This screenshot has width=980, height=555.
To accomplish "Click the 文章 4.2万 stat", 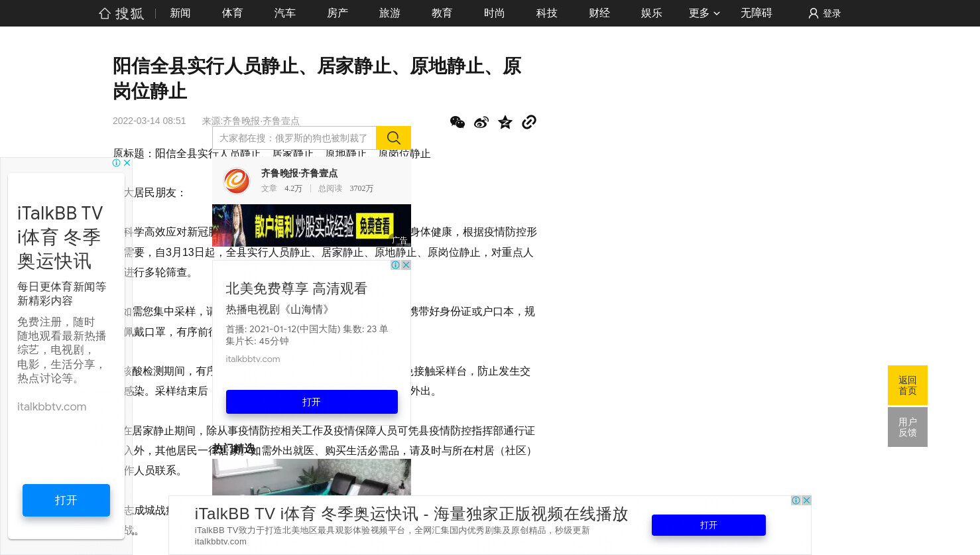I will [x=282, y=188].
